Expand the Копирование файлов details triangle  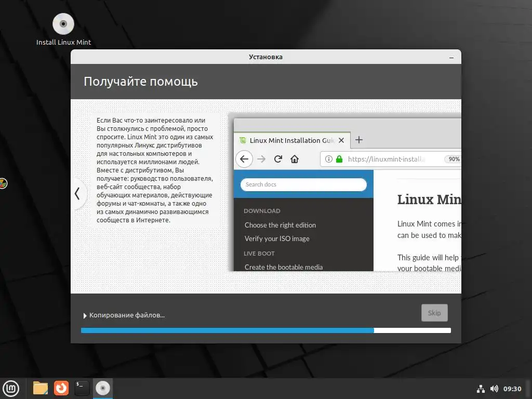pos(85,315)
